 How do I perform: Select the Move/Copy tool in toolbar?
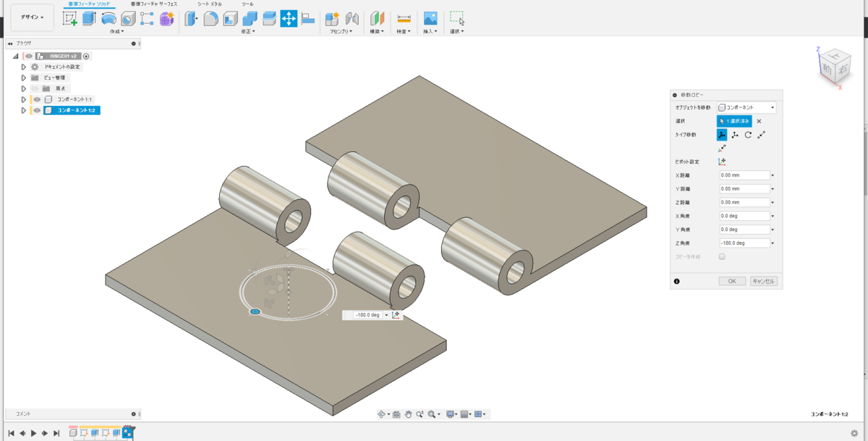[x=289, y=19]
